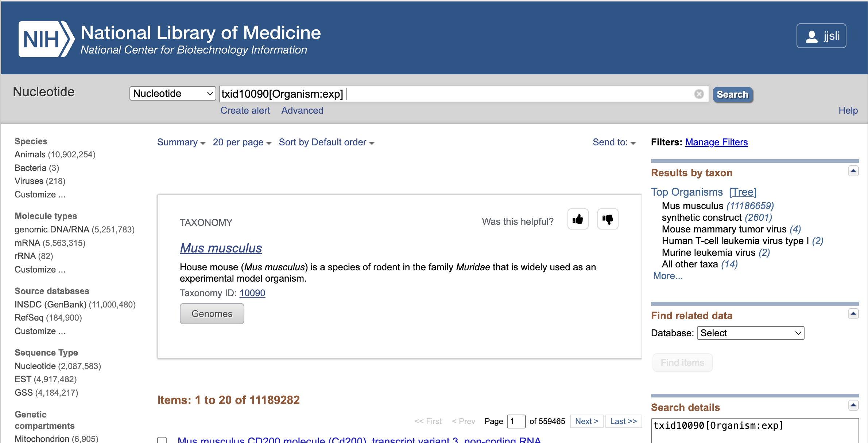Go to the Next results page
This screenshot has width=868, height=443.
click(586, 422)
